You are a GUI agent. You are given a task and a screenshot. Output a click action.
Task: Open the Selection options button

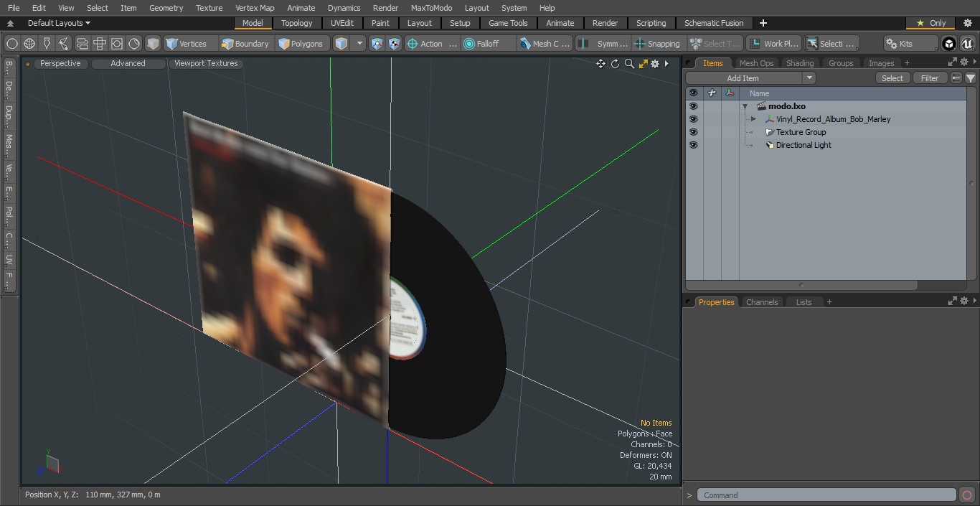tap(831, 44)
